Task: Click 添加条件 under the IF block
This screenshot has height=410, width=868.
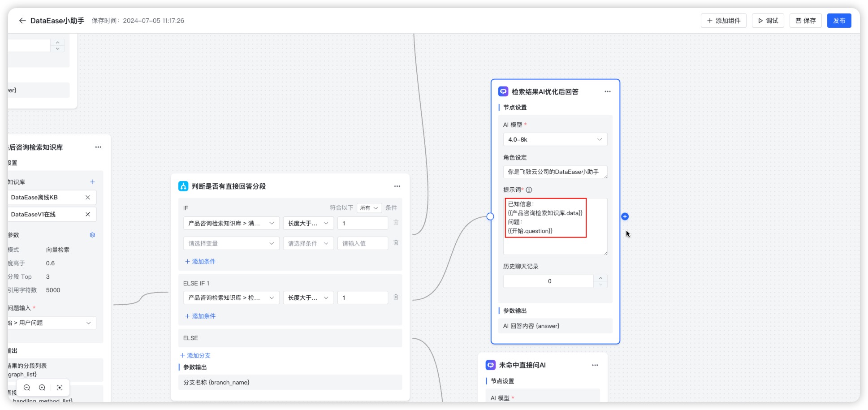Action: coord(200,261)
